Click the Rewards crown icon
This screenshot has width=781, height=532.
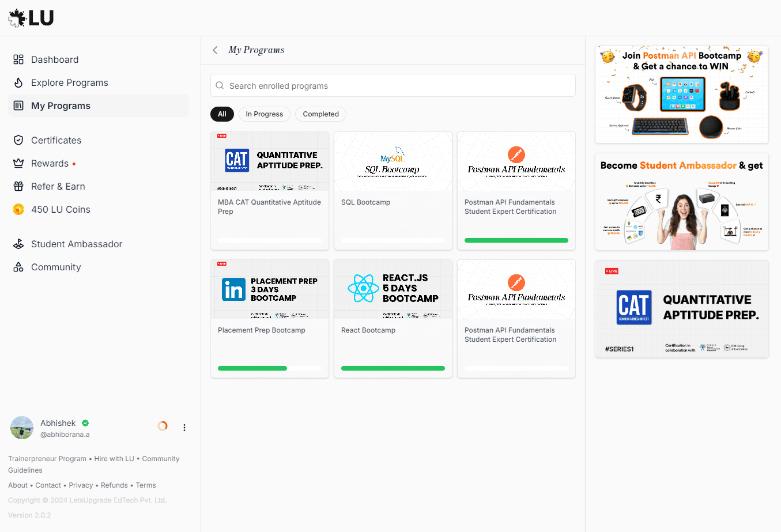coord(18,163)
